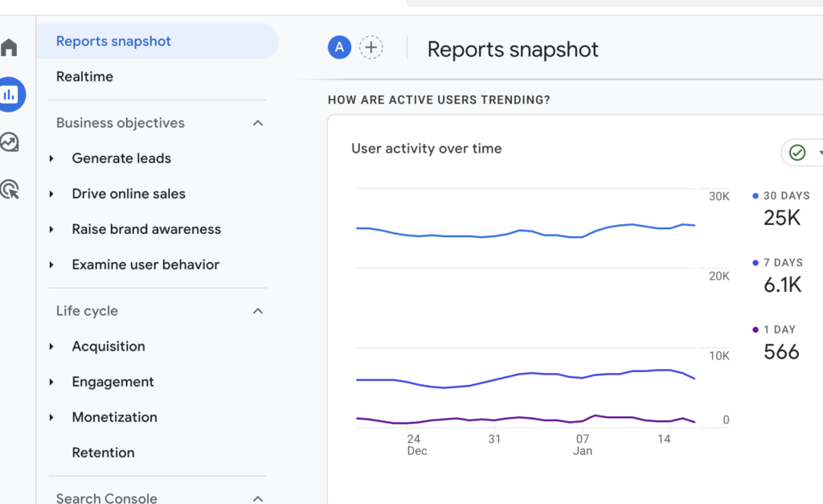Click the Examine user behavior label

pos(145,264)
